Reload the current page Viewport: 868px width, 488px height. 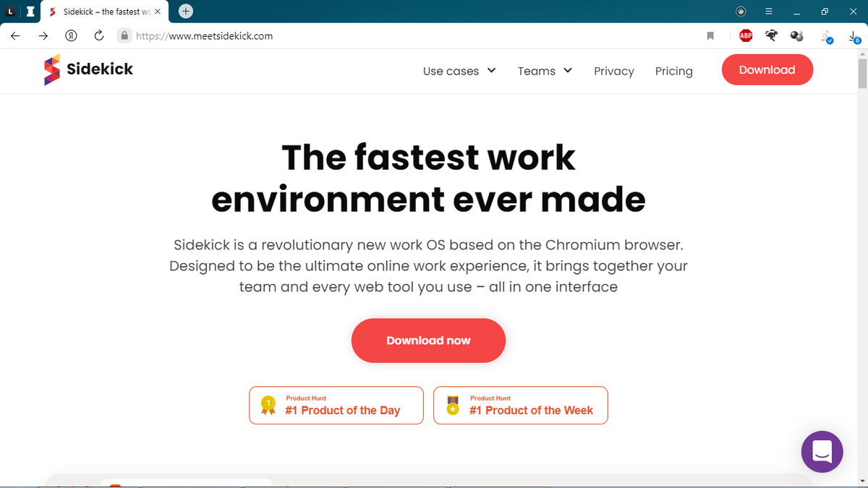(x=99, y=35)
